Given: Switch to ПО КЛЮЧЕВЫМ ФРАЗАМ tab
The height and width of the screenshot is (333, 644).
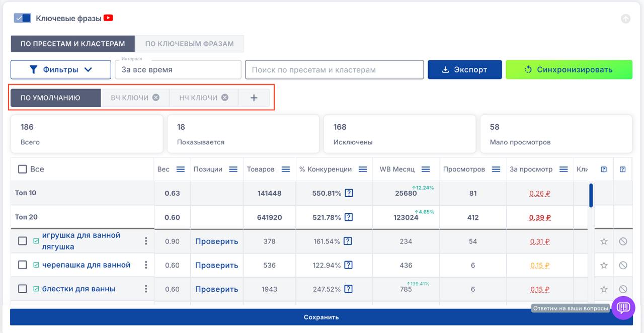Looking at the screenshot, I should coord(189,44).
